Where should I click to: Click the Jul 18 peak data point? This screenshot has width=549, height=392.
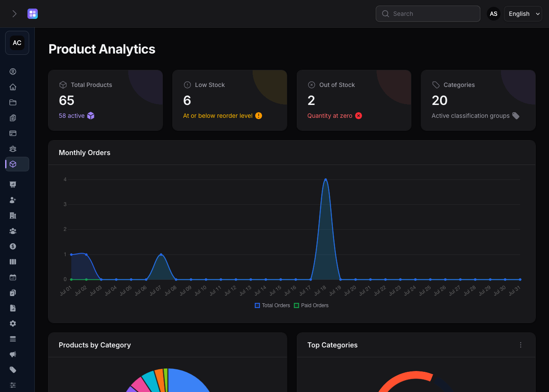[326, 180]
